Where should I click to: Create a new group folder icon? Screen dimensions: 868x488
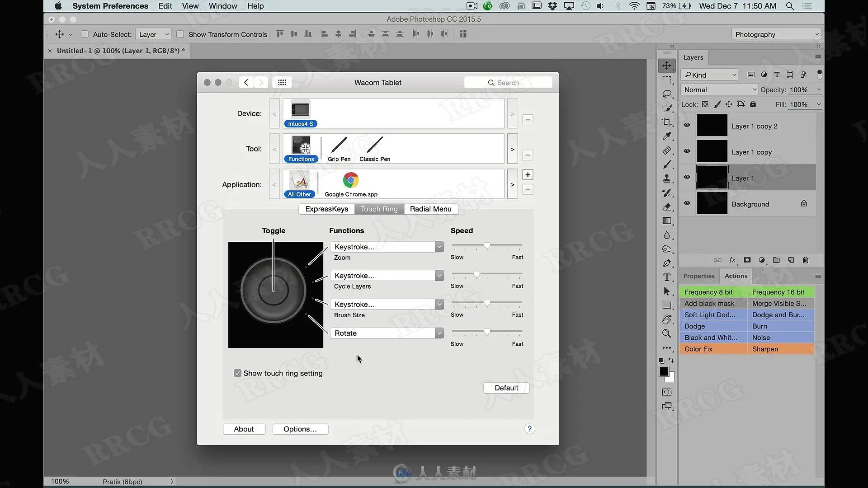776,260
